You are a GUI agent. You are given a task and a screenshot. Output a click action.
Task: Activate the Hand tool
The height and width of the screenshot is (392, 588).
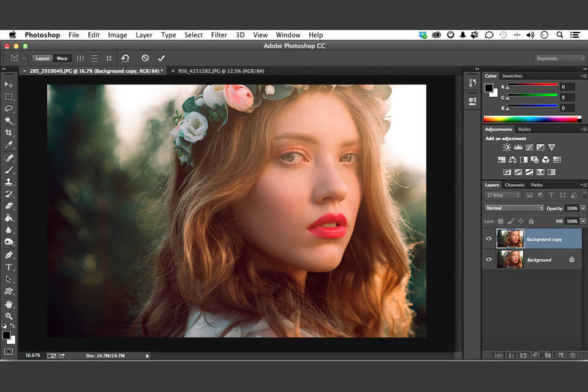tap(9, 304)
